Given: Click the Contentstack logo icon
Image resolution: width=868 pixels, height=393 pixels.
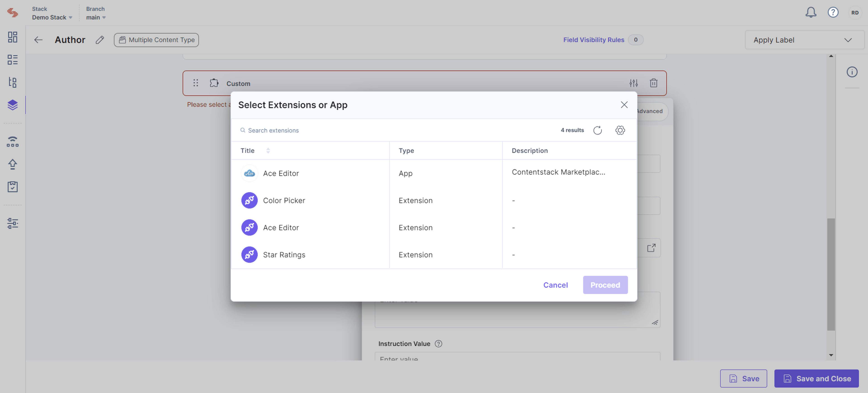Looking at the screenshot, I should [x=12, y=13].
